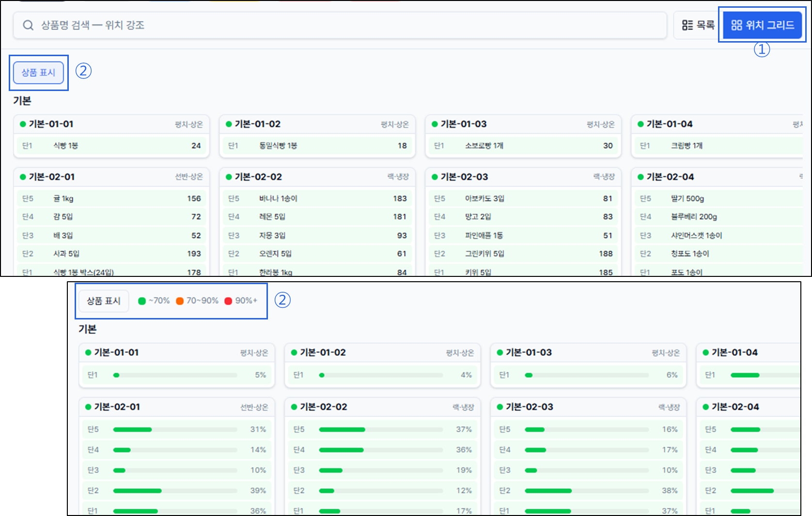Select the 오렌지 5입 row

(x=317, y=254)
